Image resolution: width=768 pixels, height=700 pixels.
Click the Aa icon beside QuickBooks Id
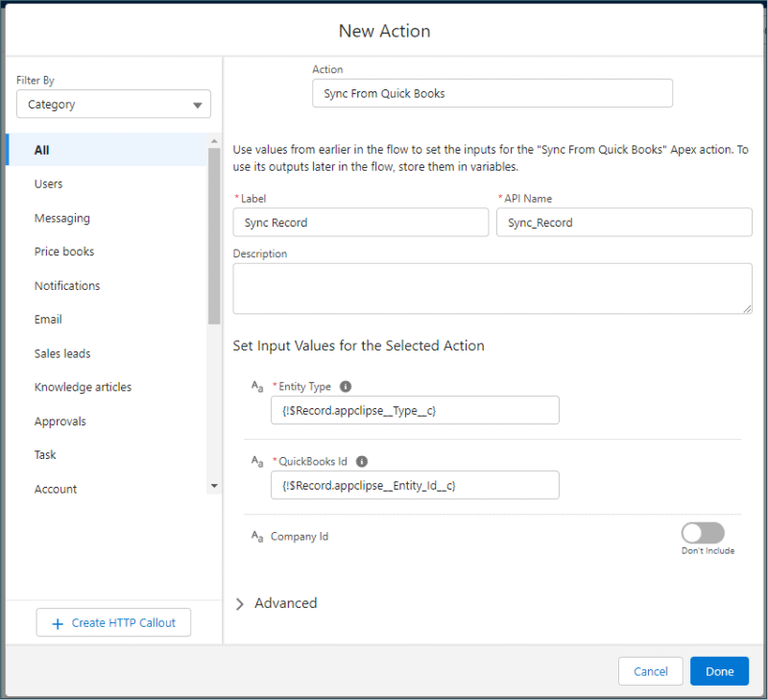256,461
